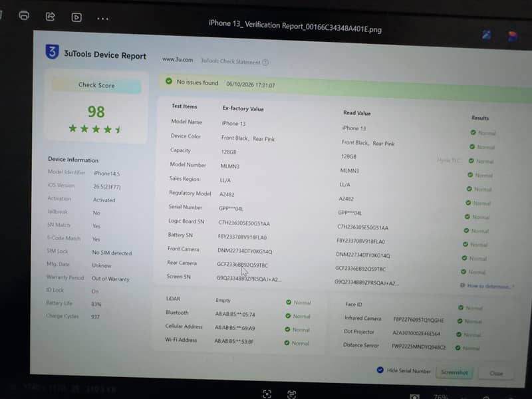
Task: Open the three-dots more options menu
Action: (102, 19)
